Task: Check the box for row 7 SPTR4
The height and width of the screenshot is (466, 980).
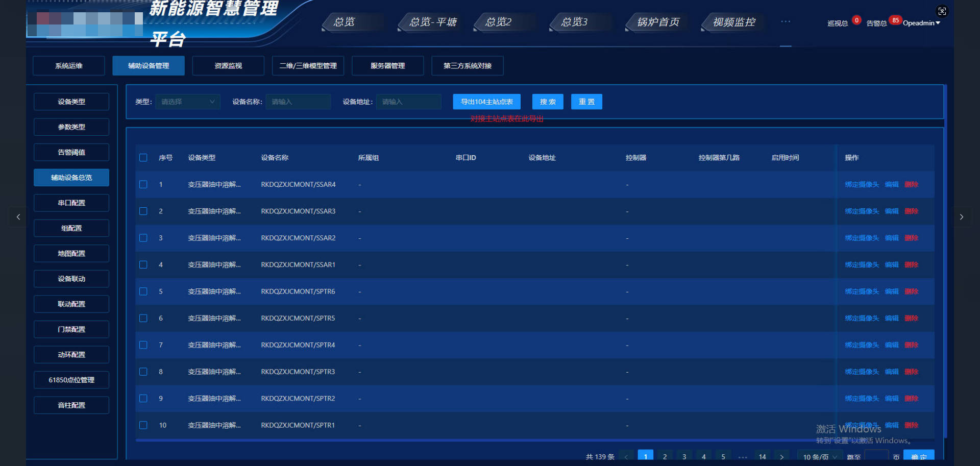Action: coord(143,345)
